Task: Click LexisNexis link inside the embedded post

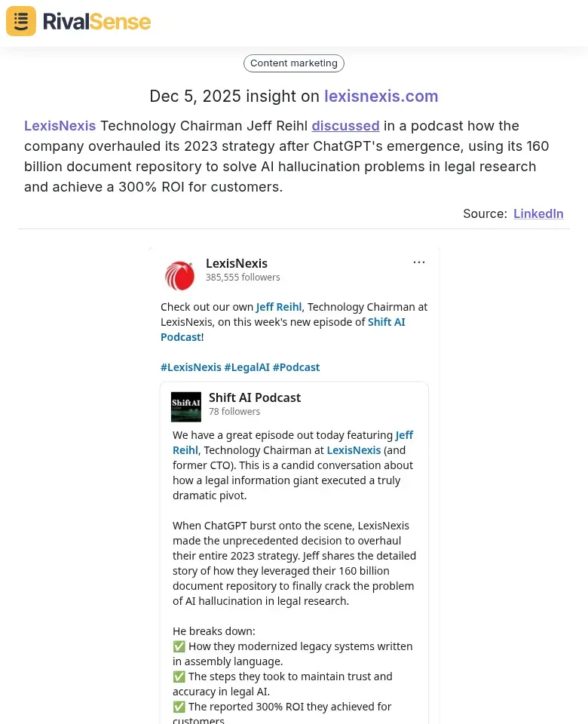Action: pyautogui.click(x=354, y=450)
